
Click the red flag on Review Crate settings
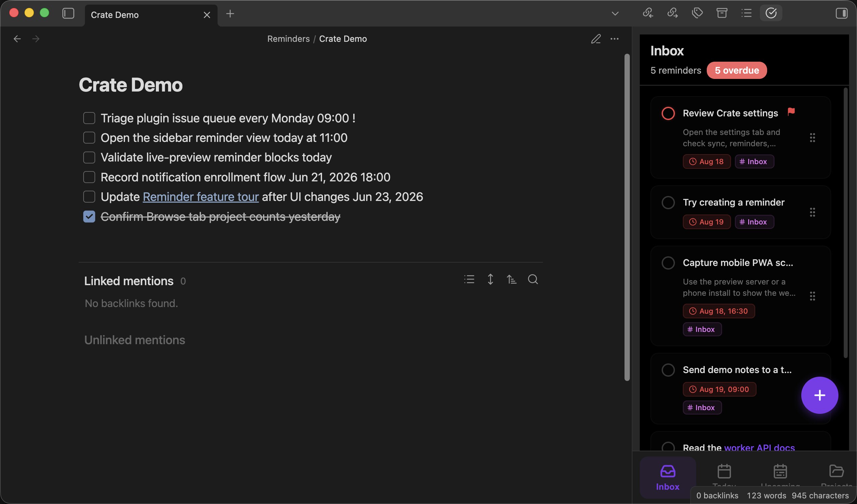(791, 111)
